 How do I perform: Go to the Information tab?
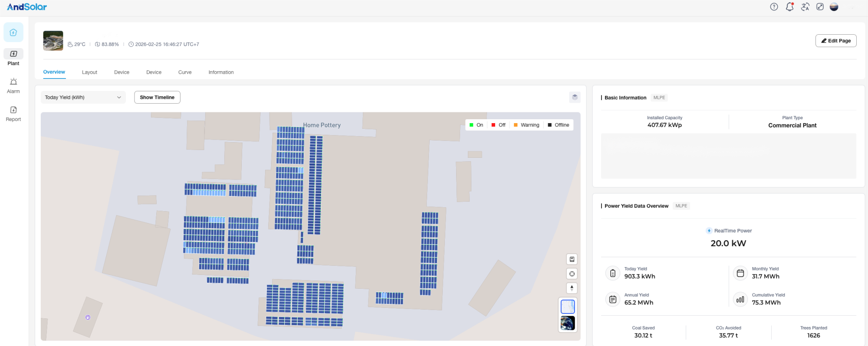221,72
